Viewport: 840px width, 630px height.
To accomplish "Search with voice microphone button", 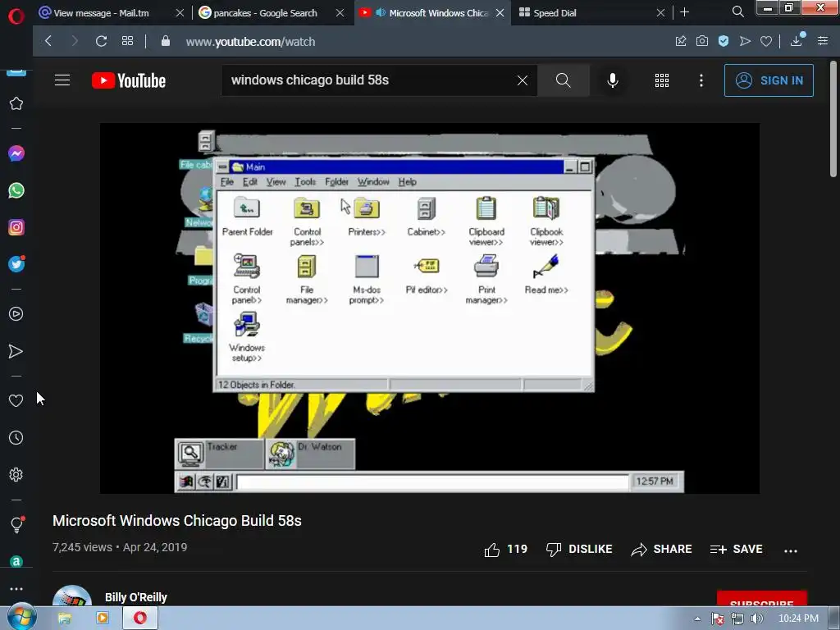I will point(612,80).
